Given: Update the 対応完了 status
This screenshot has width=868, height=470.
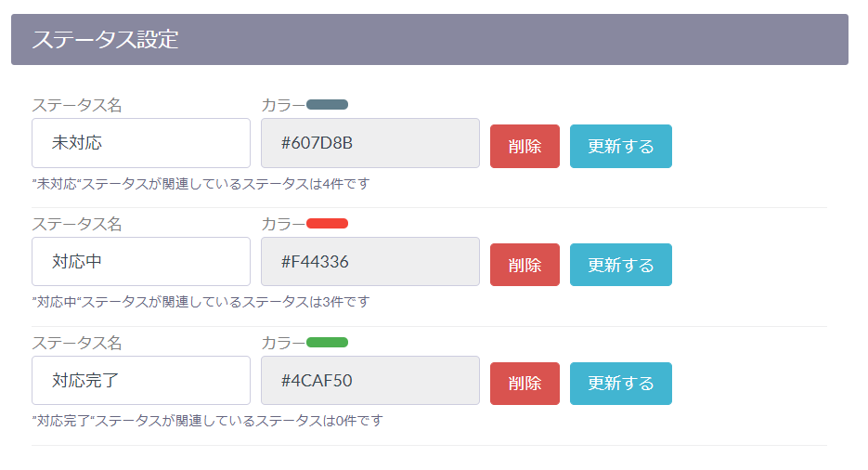Looking at the screenshot, I should 620,384.
